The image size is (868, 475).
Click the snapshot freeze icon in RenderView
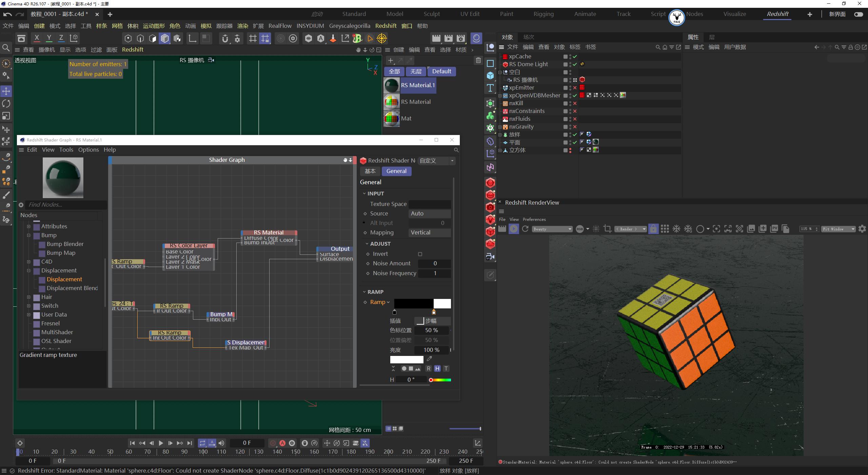click(x=677, y=229)
